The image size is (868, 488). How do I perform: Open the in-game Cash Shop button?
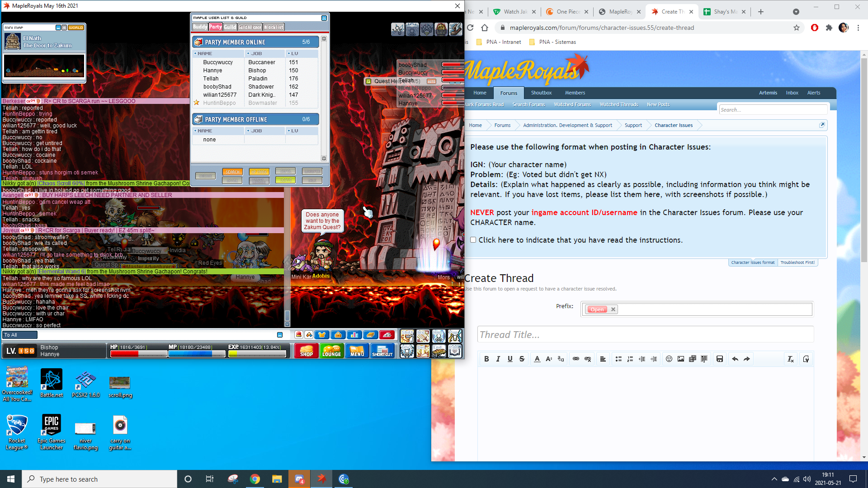pyautogui.click(x=306, y=351)
